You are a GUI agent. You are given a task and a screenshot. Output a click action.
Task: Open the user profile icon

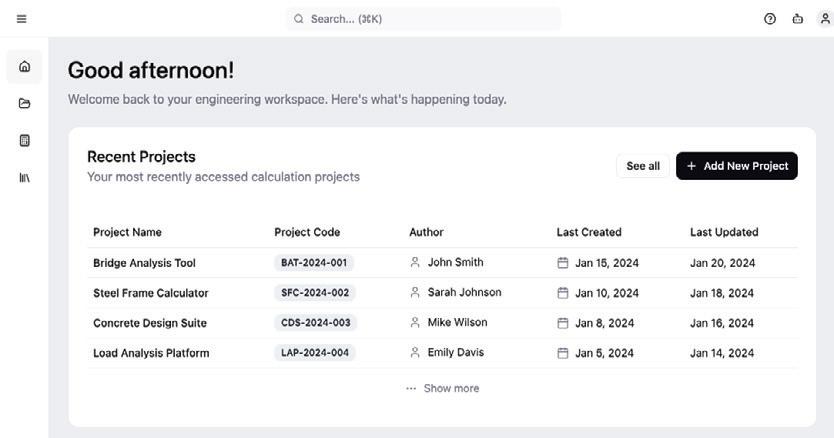pyautogui.click(x=825, y=19)
